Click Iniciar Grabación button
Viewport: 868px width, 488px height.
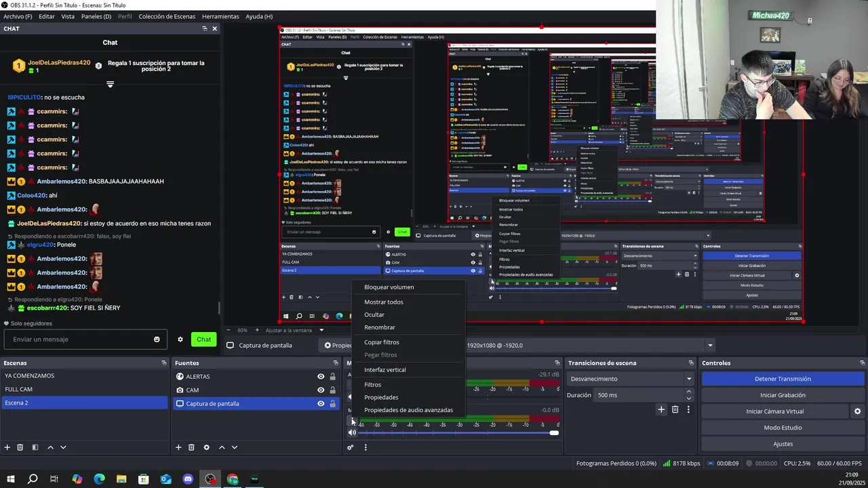click(x=783, y=395)
